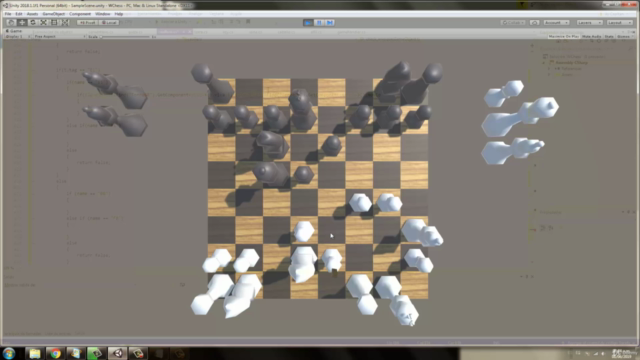Viewport: 640px width, 360px height.
Task: Click the taskbar clock
Action: tap(623, 353)
